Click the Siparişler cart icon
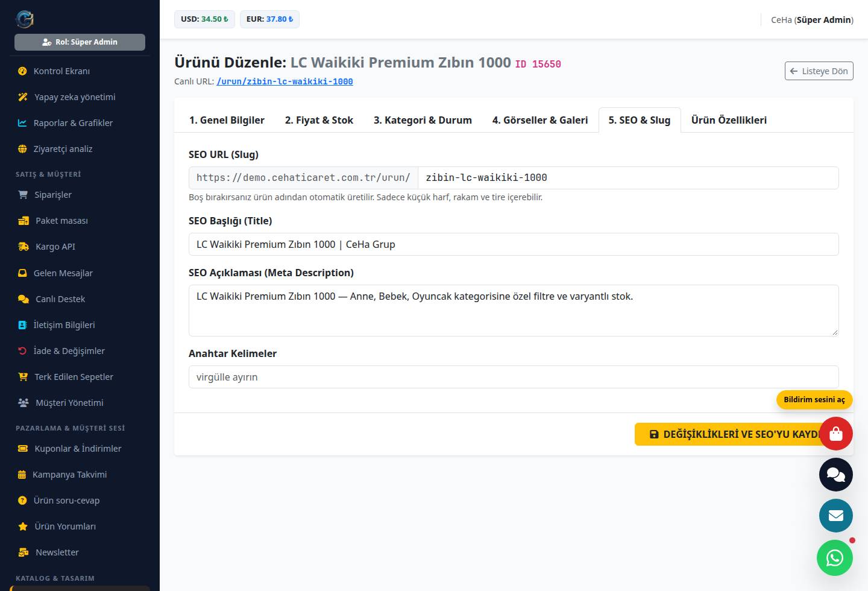868x591 pixels. coord(23,195)
